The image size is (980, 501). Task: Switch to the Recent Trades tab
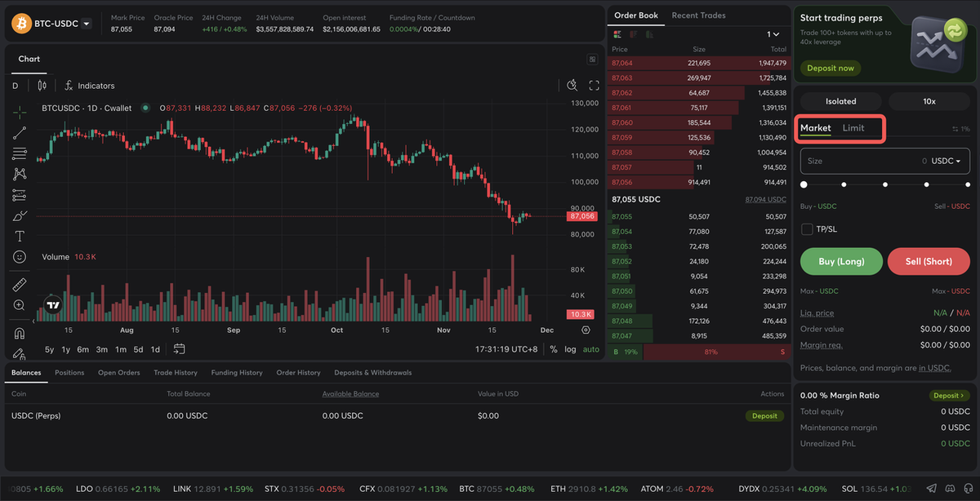698,16
